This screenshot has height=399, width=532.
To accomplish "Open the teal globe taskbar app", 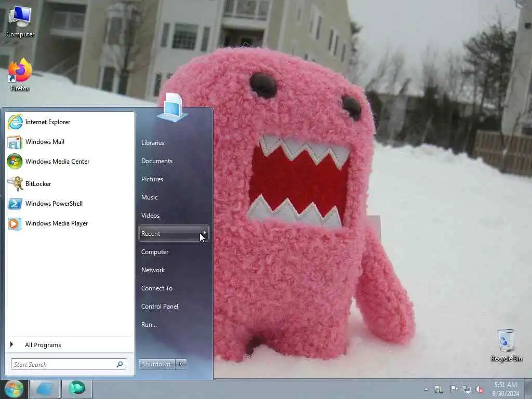I will pyautogui.click(x=77, y=389).
